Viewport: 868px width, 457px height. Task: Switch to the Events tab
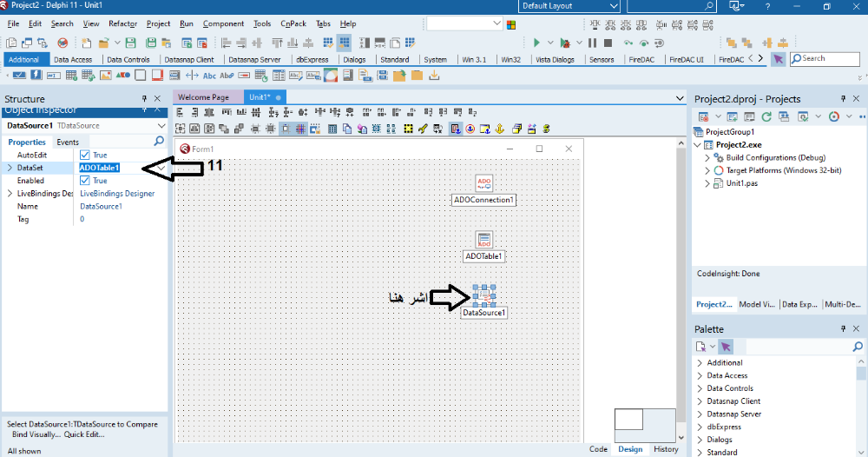pyautogui.click(x=68, y=142)
